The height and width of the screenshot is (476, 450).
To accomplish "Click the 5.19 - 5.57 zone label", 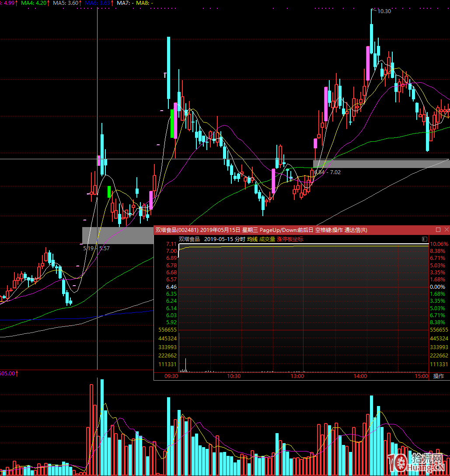I will (x=97, y=248).
